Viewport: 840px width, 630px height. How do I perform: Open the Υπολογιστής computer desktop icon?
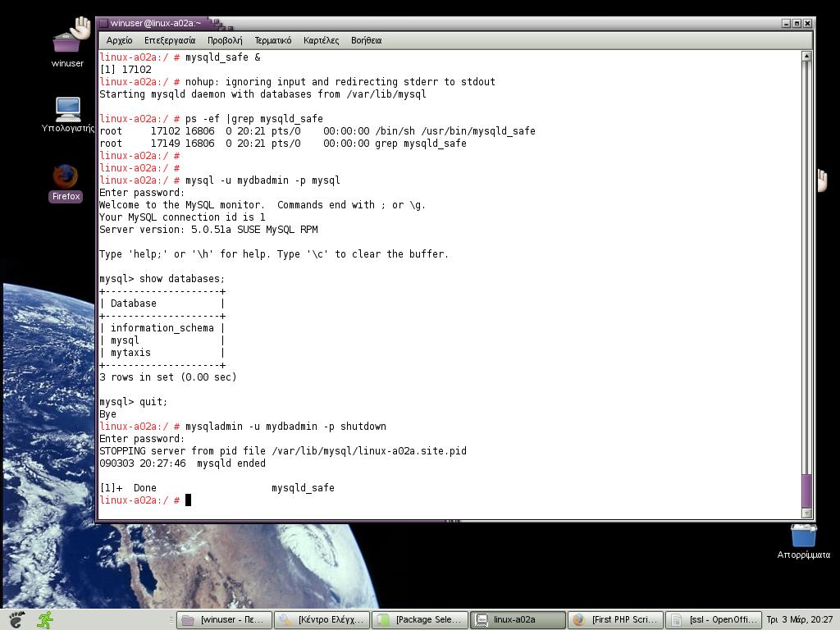[x=68, y=114]
